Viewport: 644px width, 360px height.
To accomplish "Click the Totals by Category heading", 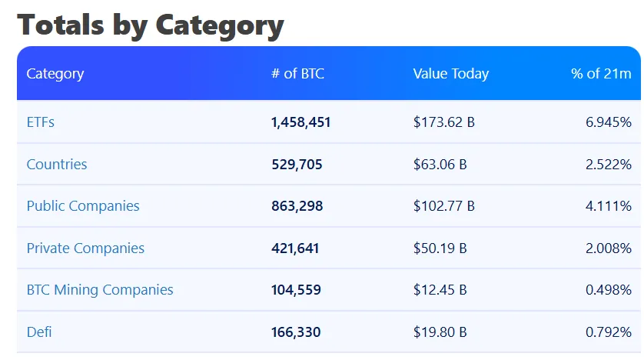I will [151, 25].
